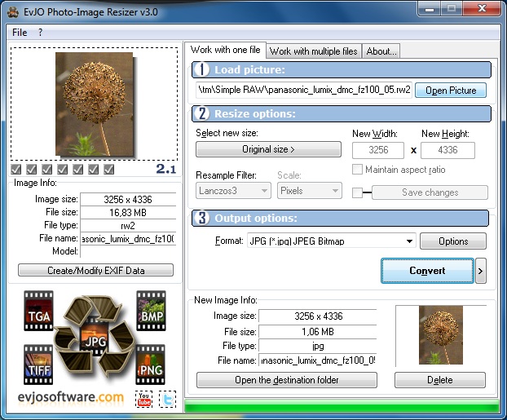Click Open the destination folder

pos(287,380)
